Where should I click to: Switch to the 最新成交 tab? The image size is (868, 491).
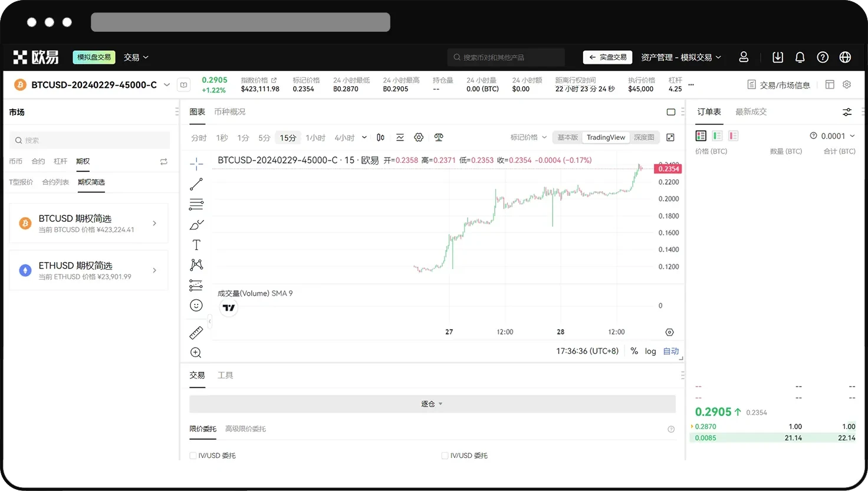coord(751,112)
